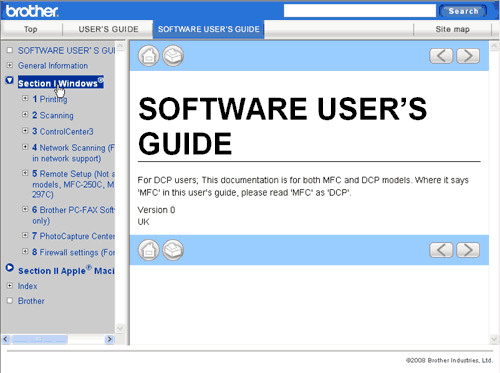The image size is (500, 373).
Task: Open 1 Printing link
Action: pyautogui.click(x=50, y=99)
